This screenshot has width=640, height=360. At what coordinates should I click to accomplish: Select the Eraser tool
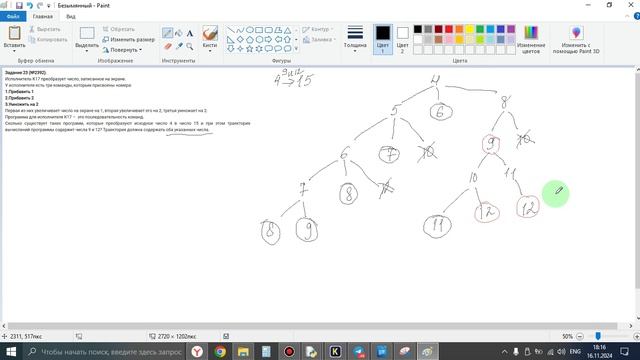point(167,47)
